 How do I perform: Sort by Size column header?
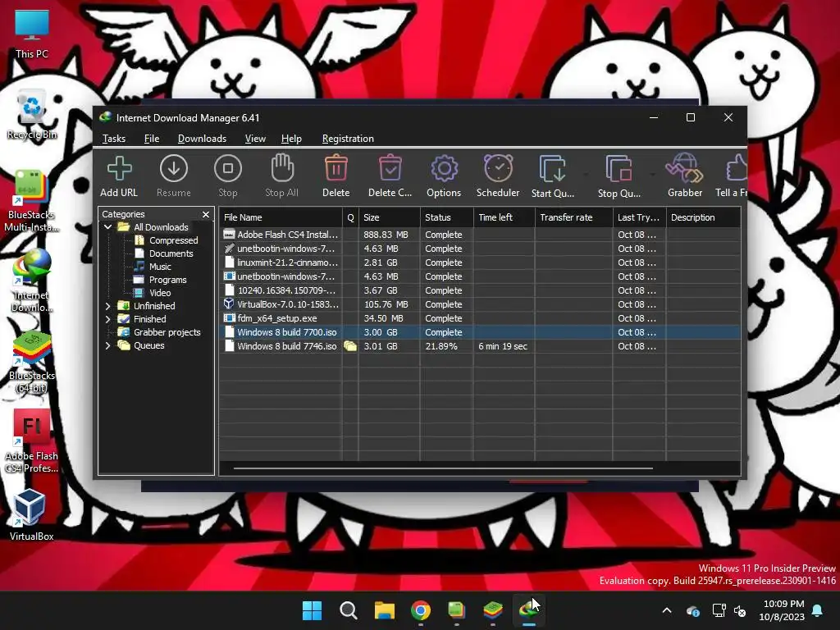tap(390, 217)
